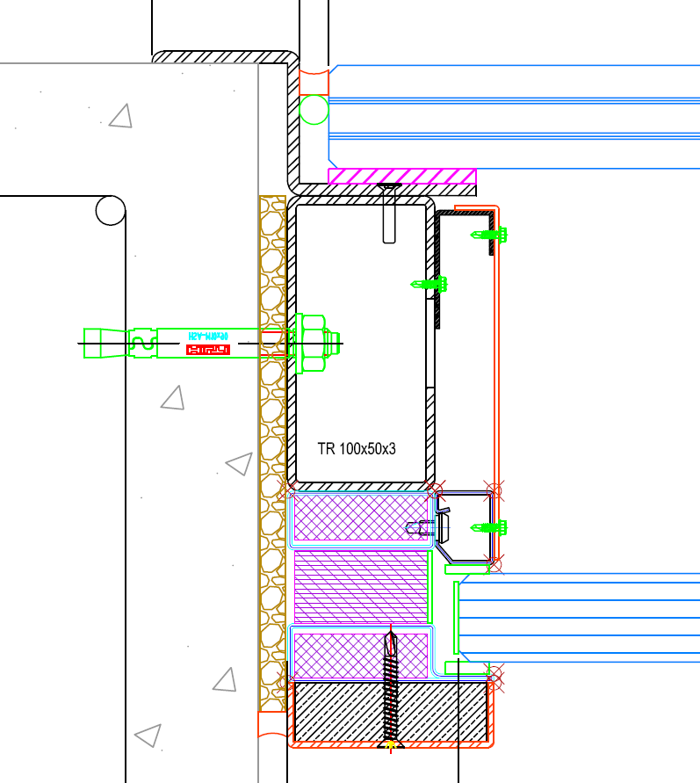Click the topmost green rivet on right bracket
The height and width of the screenshot is (783, 700).
[x=491, y=235]
